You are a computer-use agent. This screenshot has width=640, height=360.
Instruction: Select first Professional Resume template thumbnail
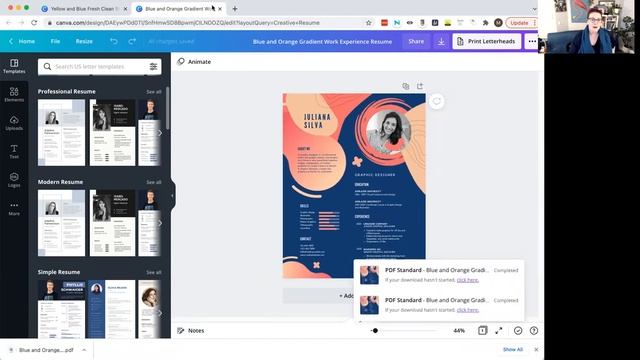tap(62, 133)
